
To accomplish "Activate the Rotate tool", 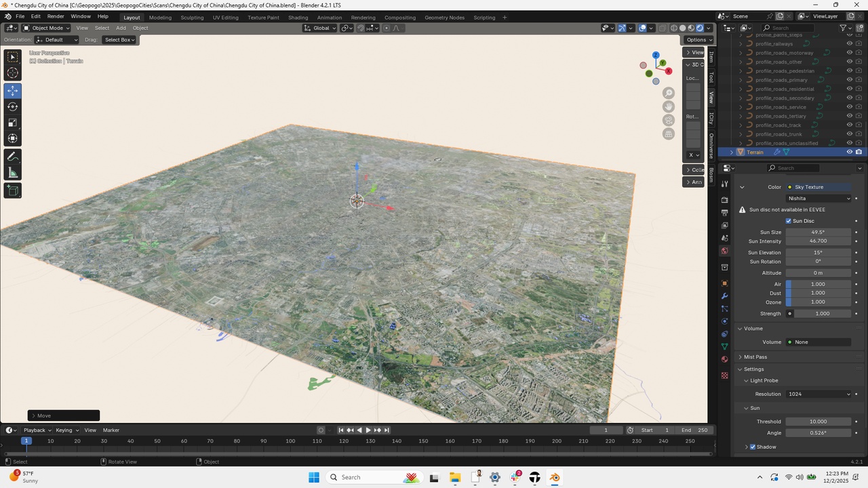I will tap(13, 106).
